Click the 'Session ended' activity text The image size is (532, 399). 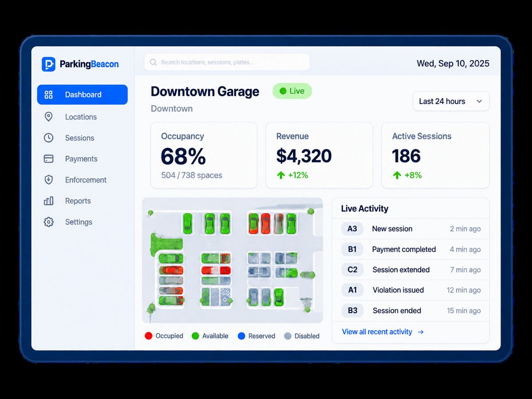[x=397, y=310]
